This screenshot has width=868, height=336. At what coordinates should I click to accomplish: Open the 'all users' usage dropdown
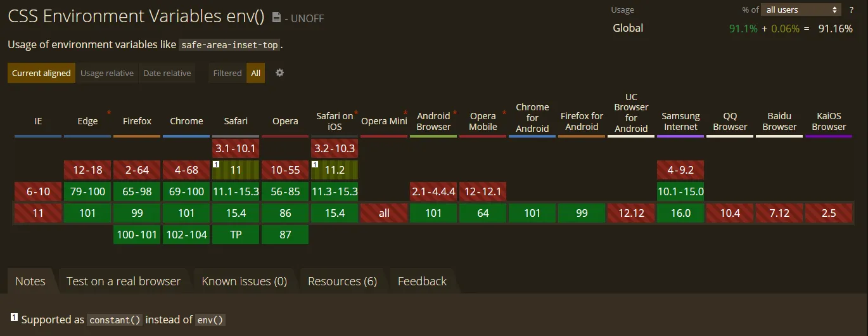pyautogui.click(x=801, y=10)
